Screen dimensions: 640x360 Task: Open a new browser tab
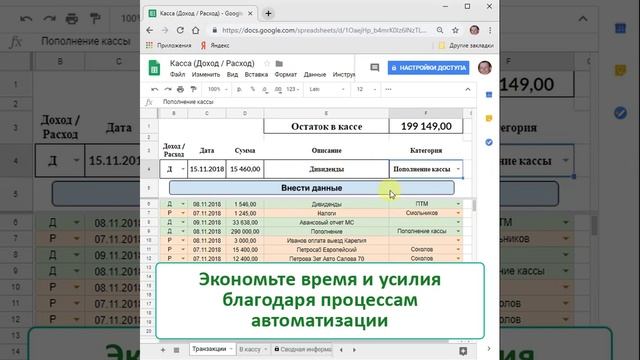pyautogui.click(x=268, y=13)
